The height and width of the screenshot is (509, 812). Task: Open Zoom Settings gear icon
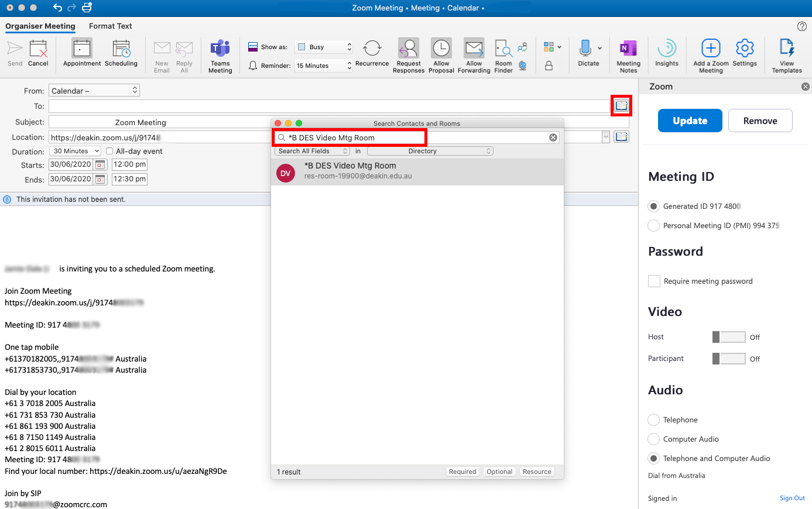pyautogui.click(x=744, y=49)
